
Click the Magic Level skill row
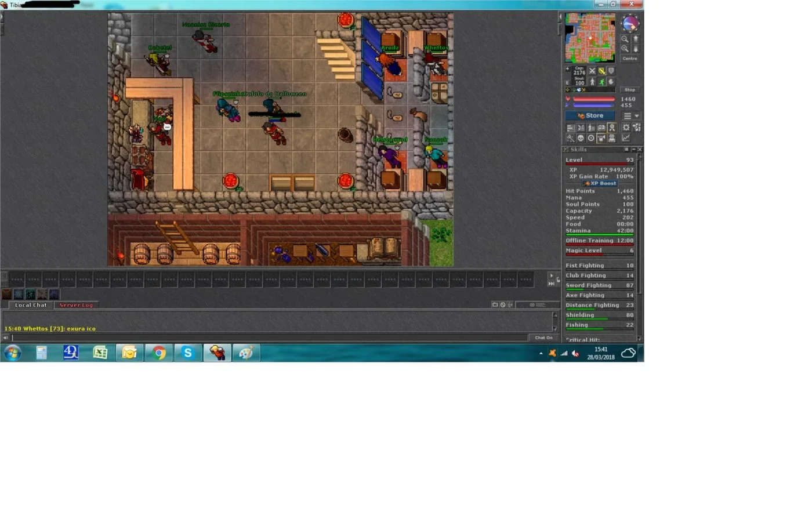coord(600,251)
